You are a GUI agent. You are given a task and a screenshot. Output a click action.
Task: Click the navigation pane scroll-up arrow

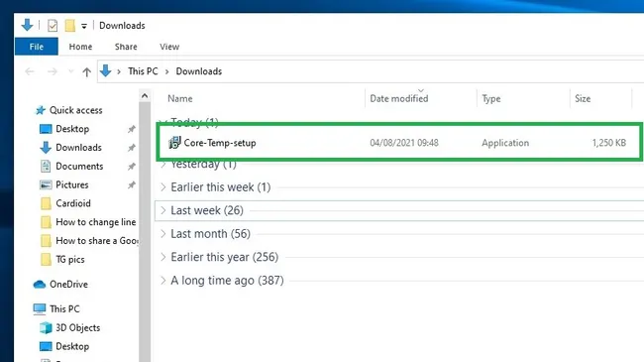coord(145,96)
